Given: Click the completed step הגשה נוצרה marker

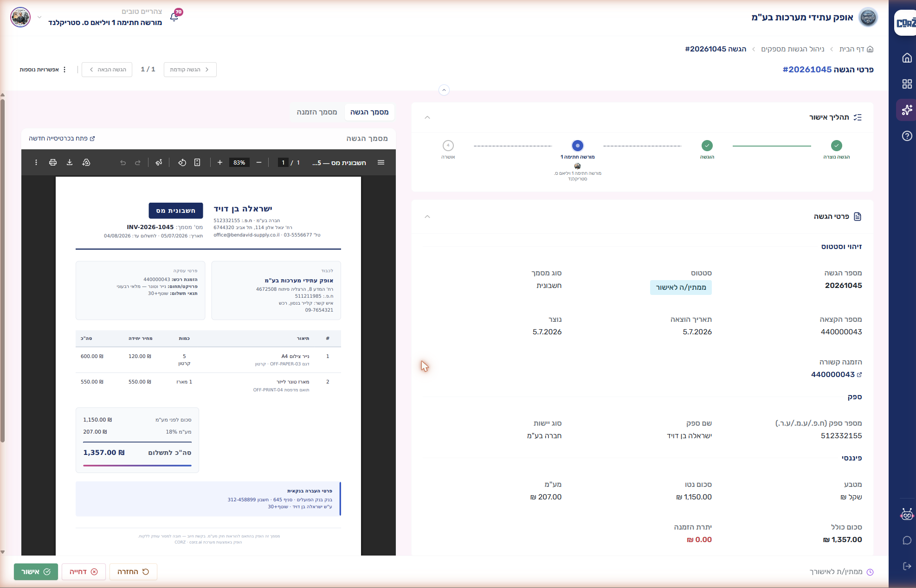Looking at the screenshot, I should click(836, 146).
